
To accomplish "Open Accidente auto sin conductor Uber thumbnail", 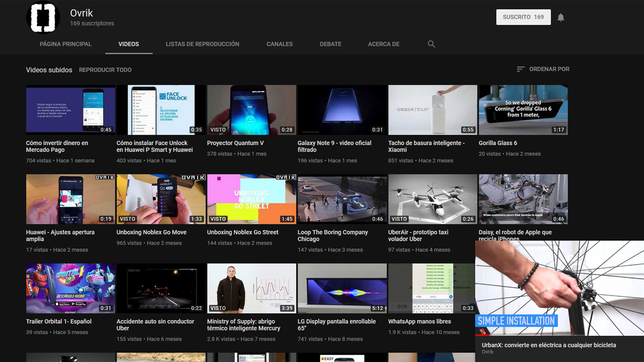I will pos(161,288).
